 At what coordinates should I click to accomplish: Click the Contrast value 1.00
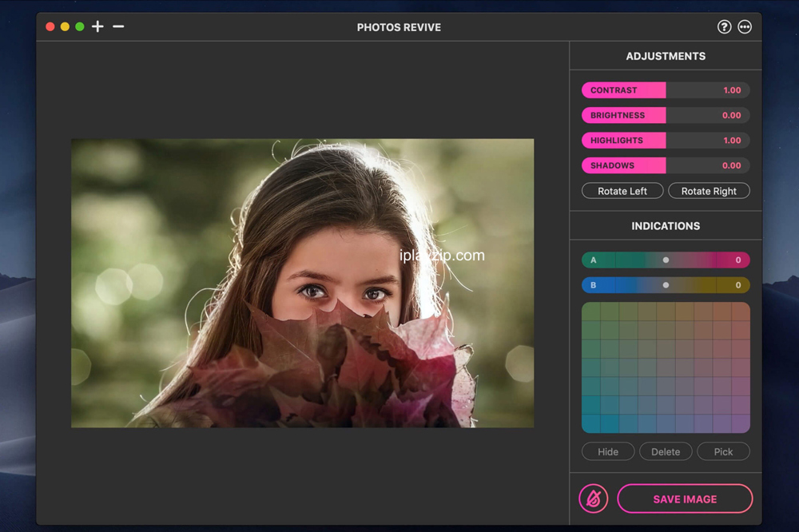(732, 90)
